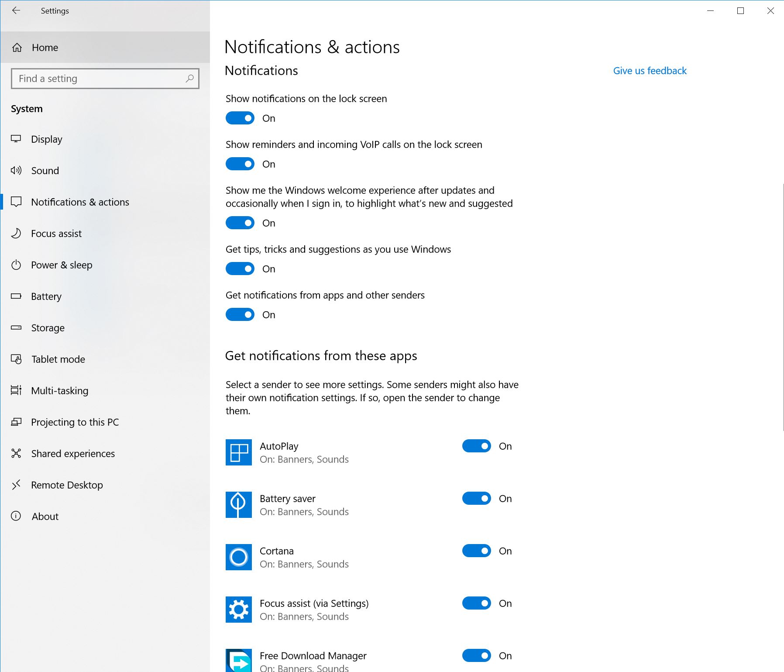Click the Focus assist gear app icon
This screenshot has height=672, width=784.
point(239,610)
